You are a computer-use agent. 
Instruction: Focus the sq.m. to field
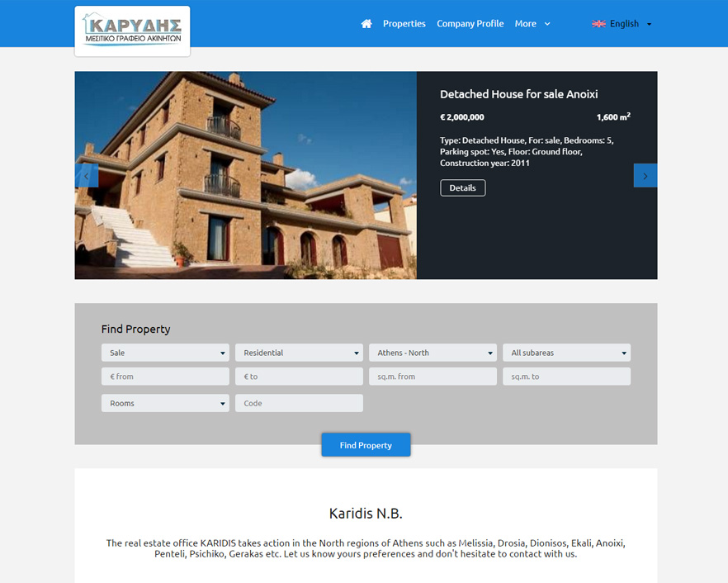566,377
